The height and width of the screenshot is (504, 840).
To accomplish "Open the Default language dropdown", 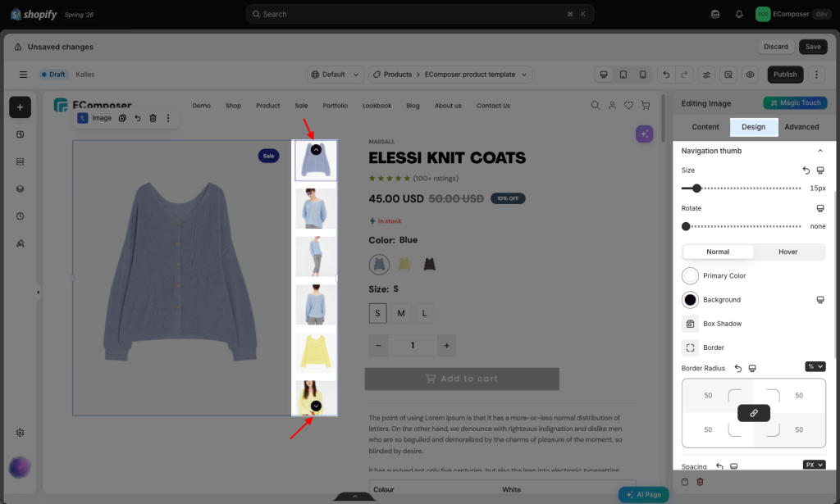I will click(x=336, y=75).
